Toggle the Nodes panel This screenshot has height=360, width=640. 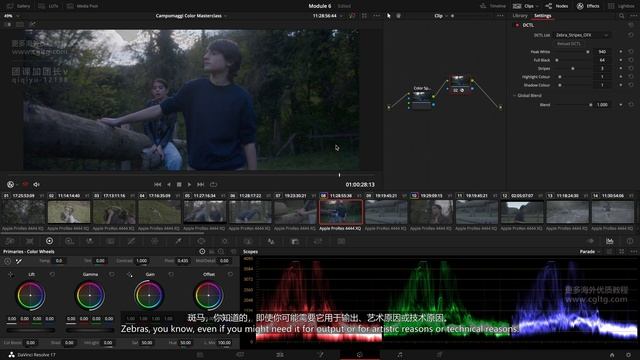click(557, 6)
